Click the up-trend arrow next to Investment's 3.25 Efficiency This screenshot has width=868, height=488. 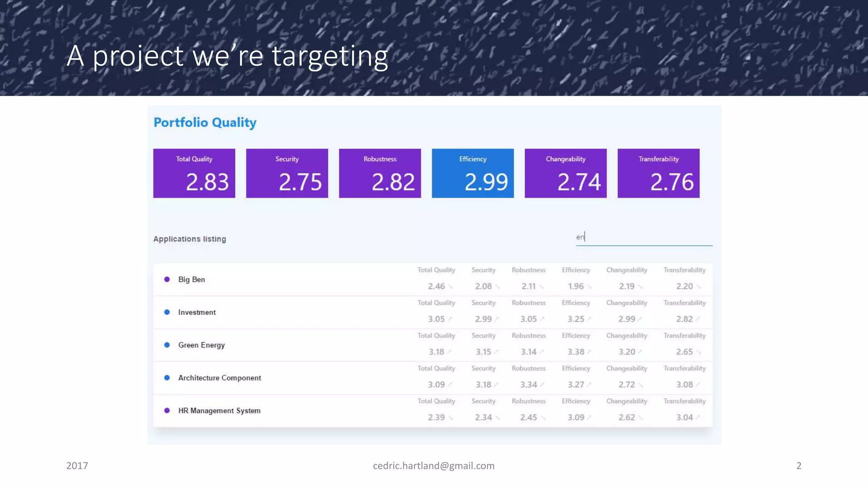coord(589,319)
